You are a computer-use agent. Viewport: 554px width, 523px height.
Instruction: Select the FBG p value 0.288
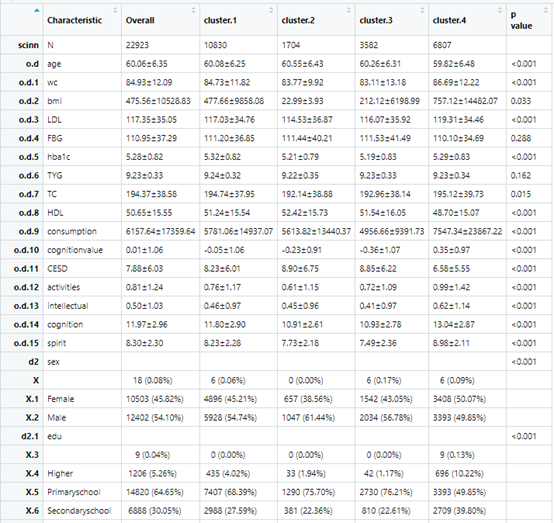(x=520, y=138)
